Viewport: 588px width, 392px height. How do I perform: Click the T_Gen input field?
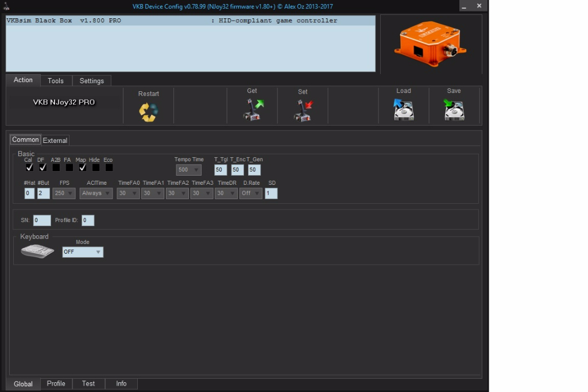coord(254,170)
